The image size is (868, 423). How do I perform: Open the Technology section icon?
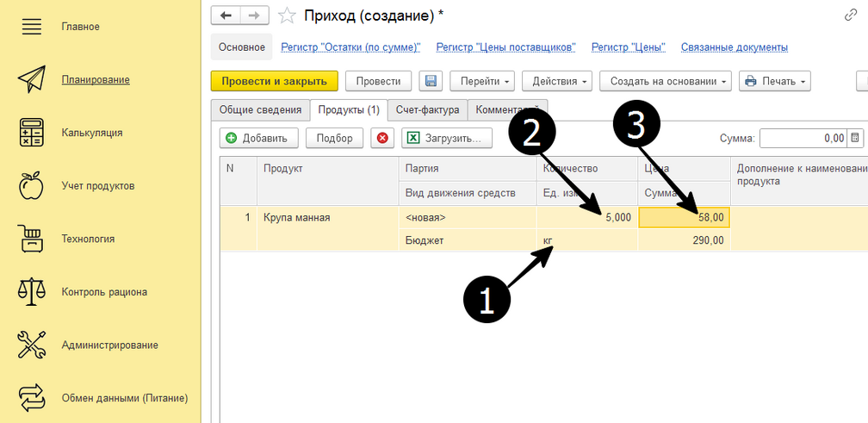point(31,239)
